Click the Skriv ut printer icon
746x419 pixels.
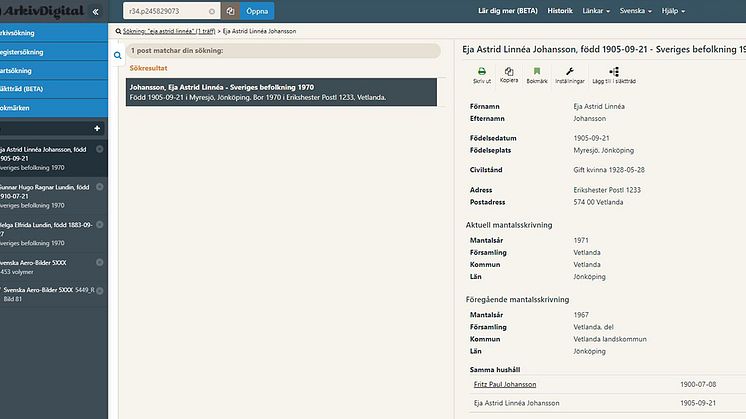[481, 73]
